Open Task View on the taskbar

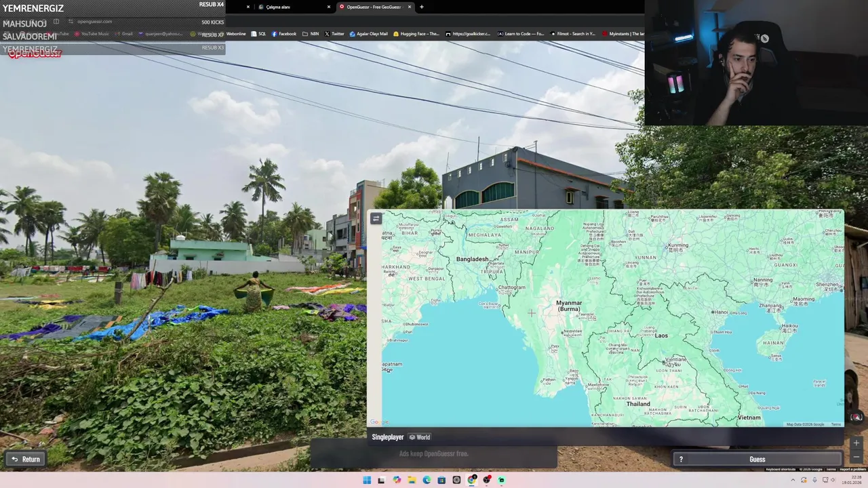(x=382, y=480)
